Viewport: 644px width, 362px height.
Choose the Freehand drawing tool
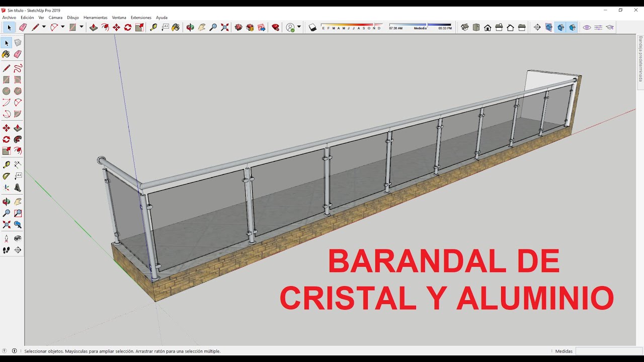(18, 68)
